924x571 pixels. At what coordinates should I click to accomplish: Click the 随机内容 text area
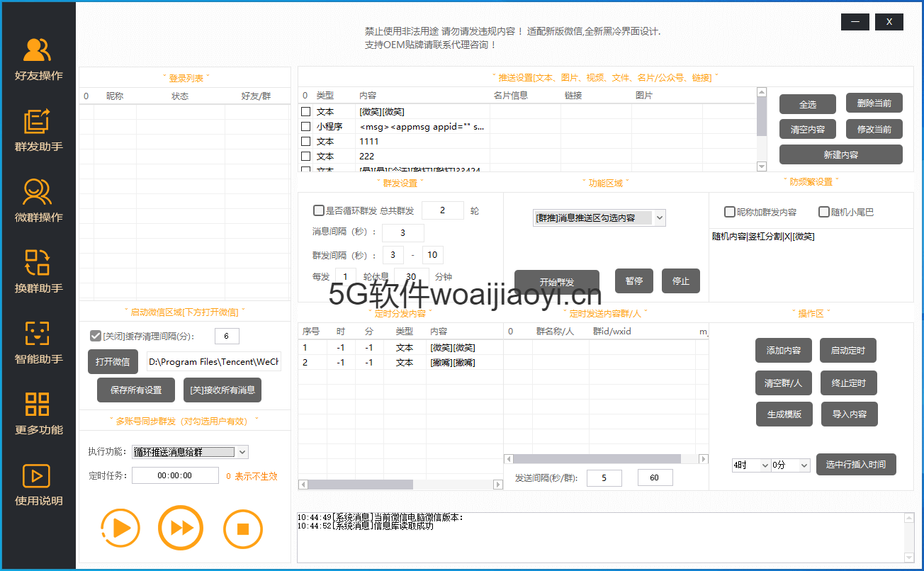click(x=811, y=265)
